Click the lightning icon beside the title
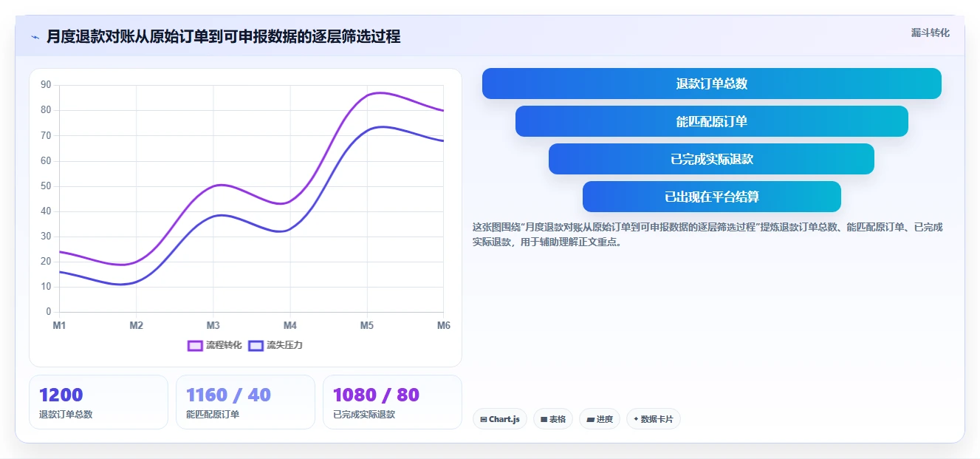The height and width of the screenshot is (459, 980). click(x=35, y=37)
